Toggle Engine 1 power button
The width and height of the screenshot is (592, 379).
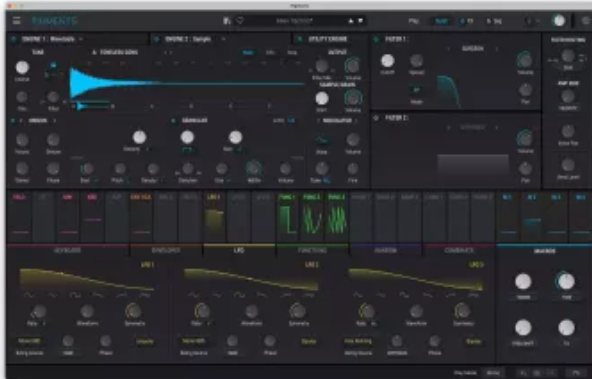click(14, 39)
